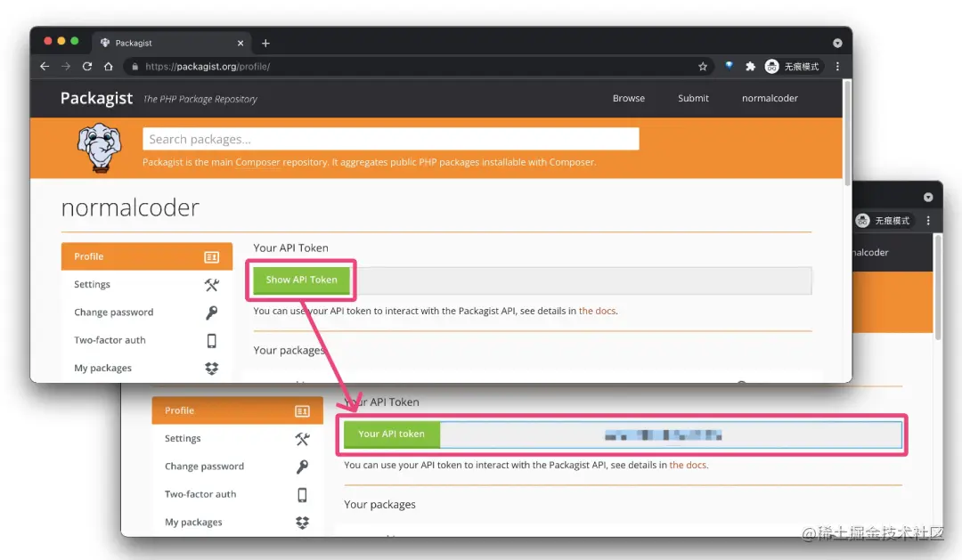The image size is (962, 560).
Task: Open the Submit menu item
Action: pyautogui.click(x=693, y=98)
